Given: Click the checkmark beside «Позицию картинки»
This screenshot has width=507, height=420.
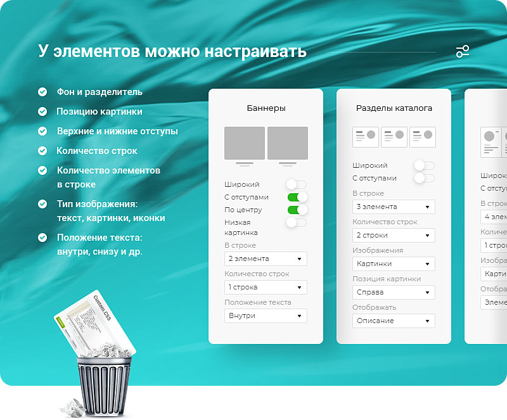Looking at the screenshot, I should tap(43, 111).
